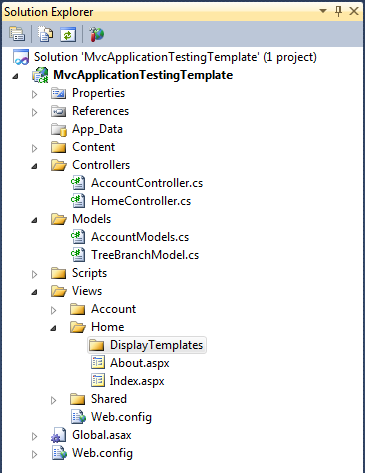
Task: Expand the root Web.config node
Action: 34,454
